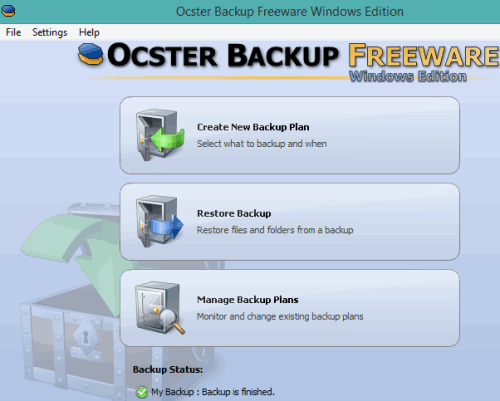This screenshot has width=500, height=401.
Task: Click the green checkmark backup status icon
Action: pyautogui.click(x=142, y=392)
